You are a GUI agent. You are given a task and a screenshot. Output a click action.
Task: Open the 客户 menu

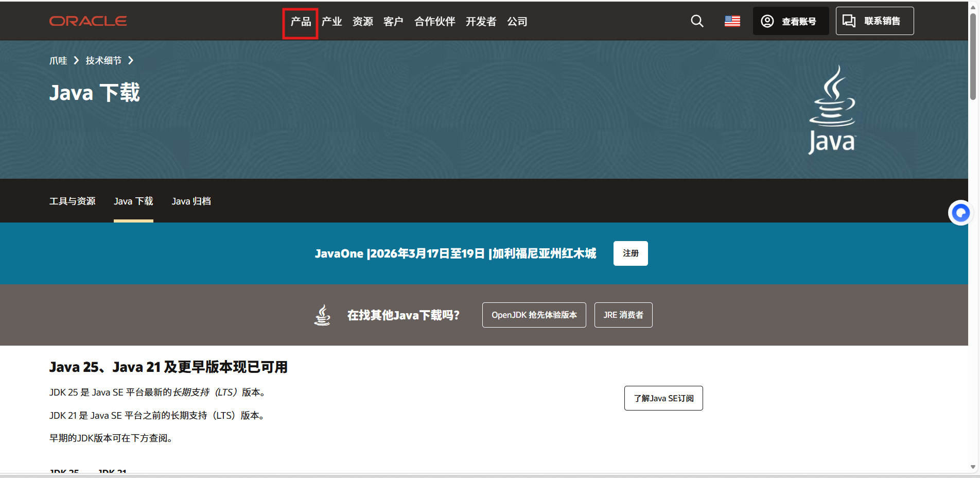[x=393, y=22]
